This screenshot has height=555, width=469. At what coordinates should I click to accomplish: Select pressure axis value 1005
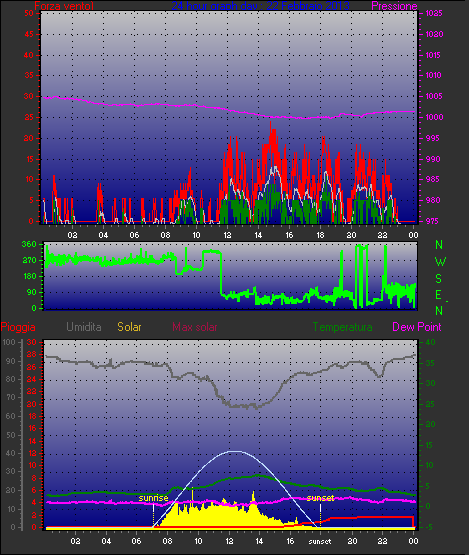pyautogui.click(x=434, y=96)
